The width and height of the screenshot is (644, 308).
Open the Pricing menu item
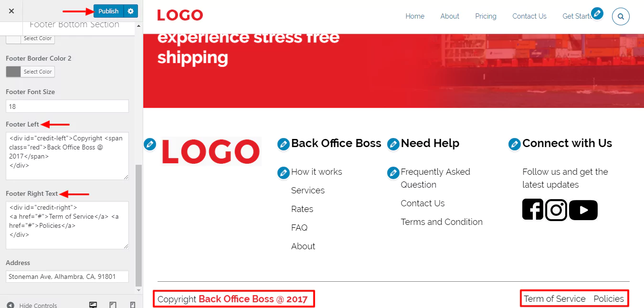(486, 16)
